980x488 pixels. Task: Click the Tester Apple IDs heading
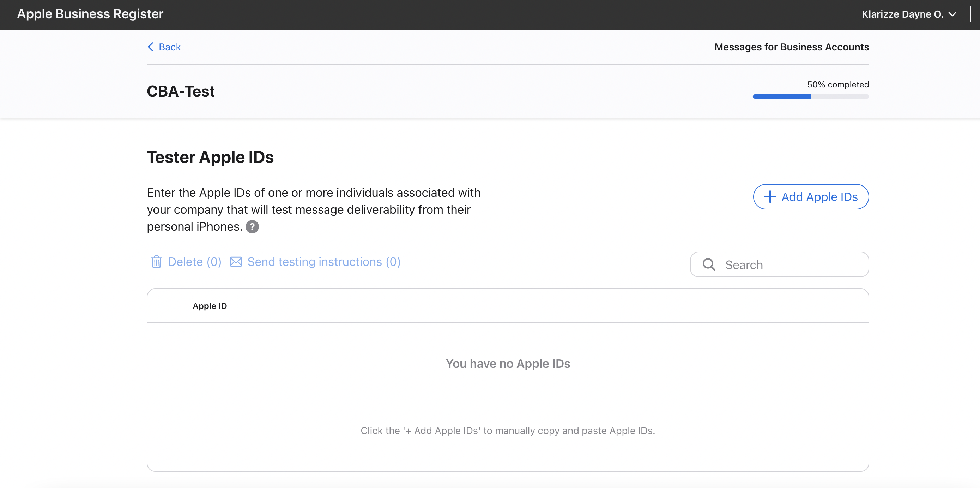[210, 157]
